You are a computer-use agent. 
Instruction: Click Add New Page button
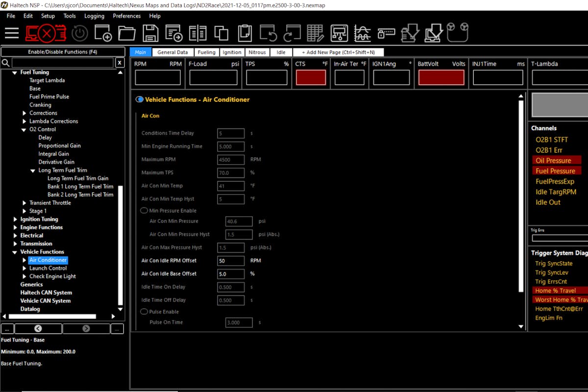[338, 52]
